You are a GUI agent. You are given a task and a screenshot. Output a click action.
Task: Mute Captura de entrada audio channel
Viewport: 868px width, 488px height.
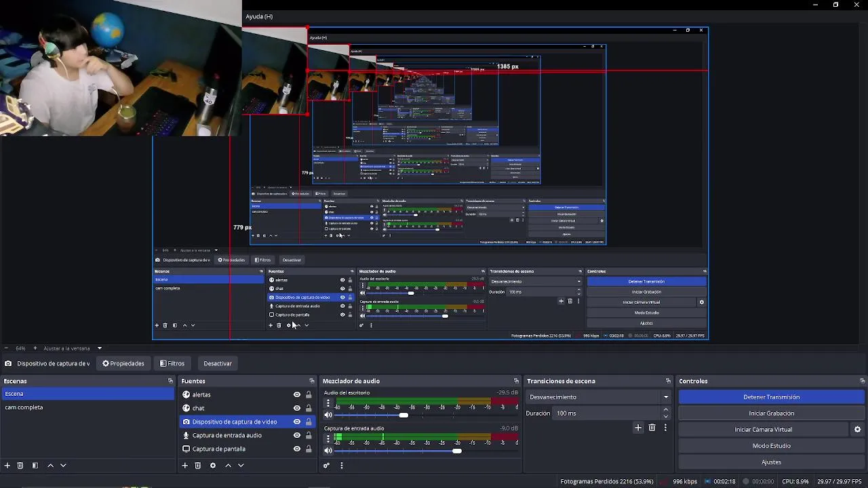(328, 451)
